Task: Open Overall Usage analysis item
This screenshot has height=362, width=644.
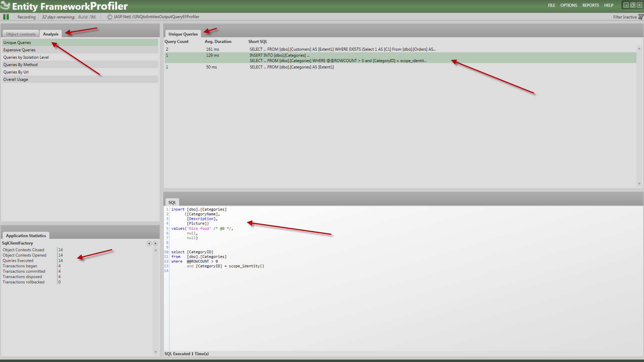Action: 80,79
